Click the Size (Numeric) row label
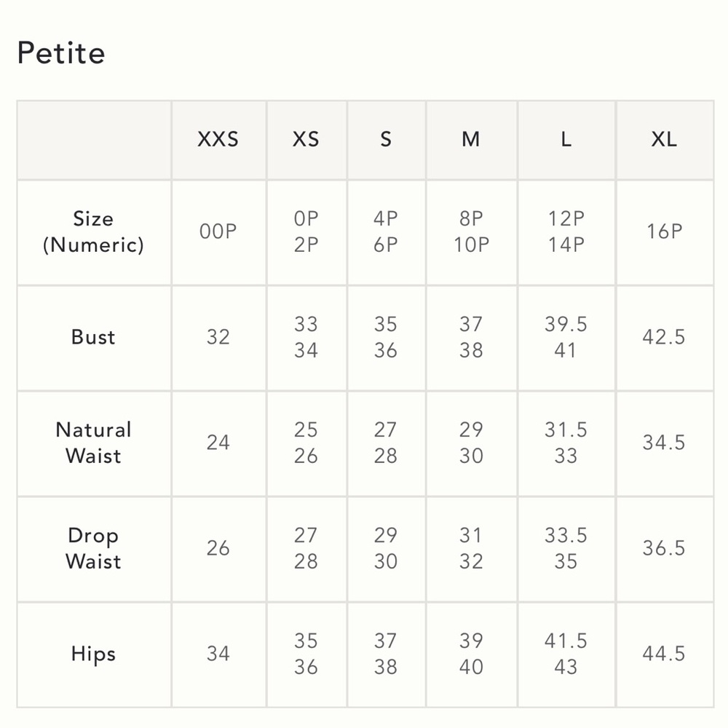This screenshot has height=728, width=728. coord(93,232)
